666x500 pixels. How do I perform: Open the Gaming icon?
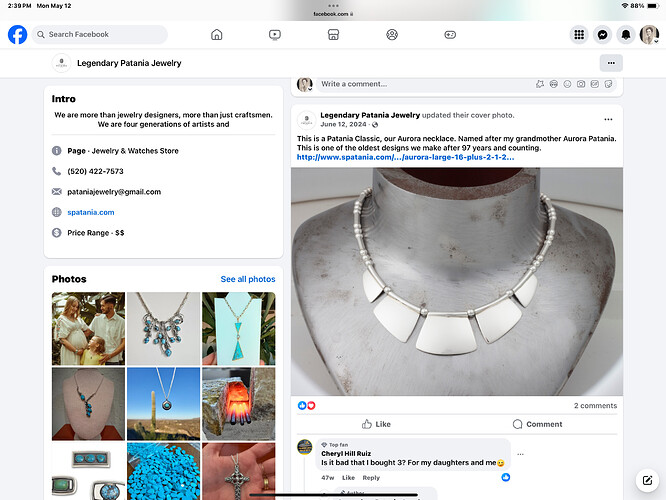(x=450, y=34)
